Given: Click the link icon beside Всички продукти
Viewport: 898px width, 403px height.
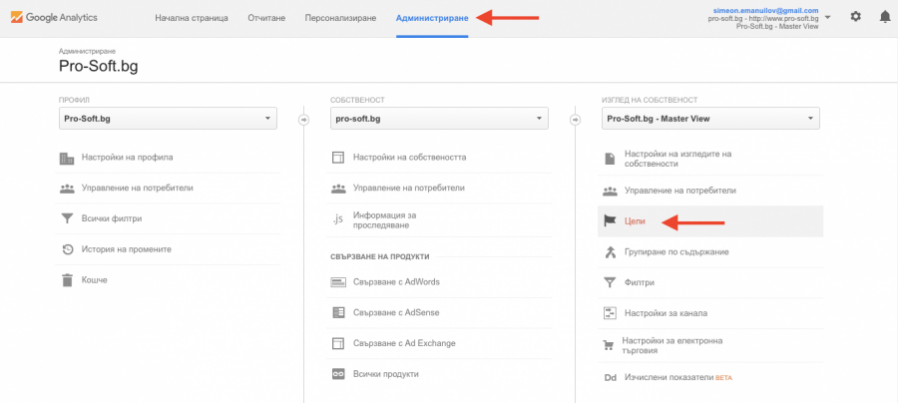Looking at the screenshot, I should 338,374.
